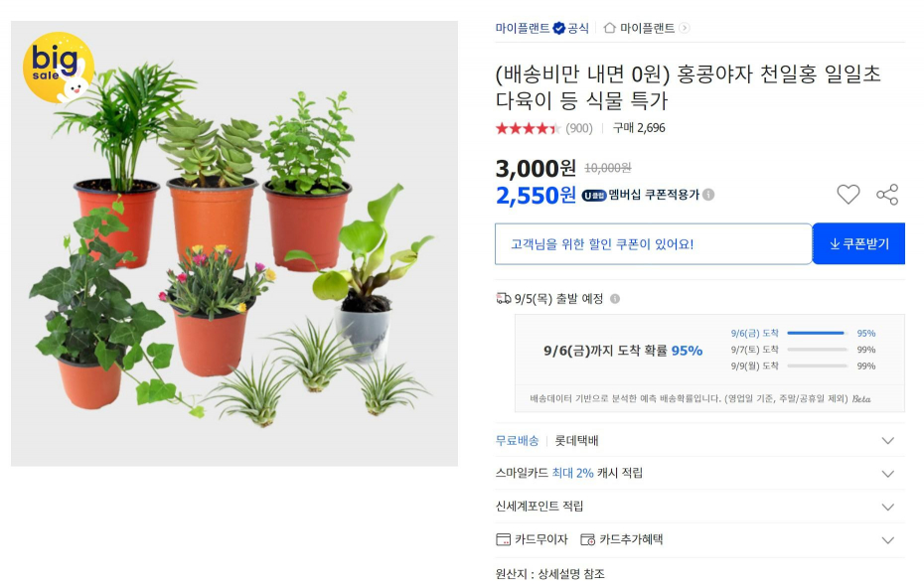Image resolution: width=924 pixels, height=588 pixels.
Task: Click the 쿠폰받기 coupon download button
Action: pos(858,243)
